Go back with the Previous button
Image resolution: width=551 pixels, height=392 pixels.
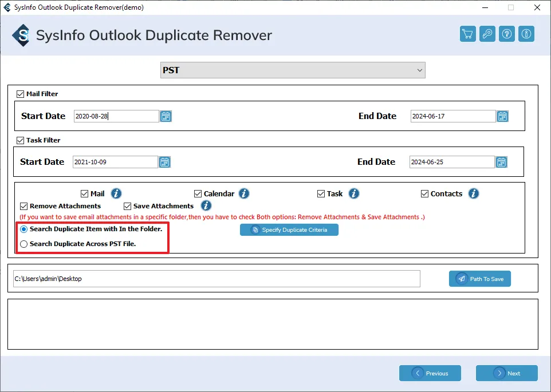430,373
